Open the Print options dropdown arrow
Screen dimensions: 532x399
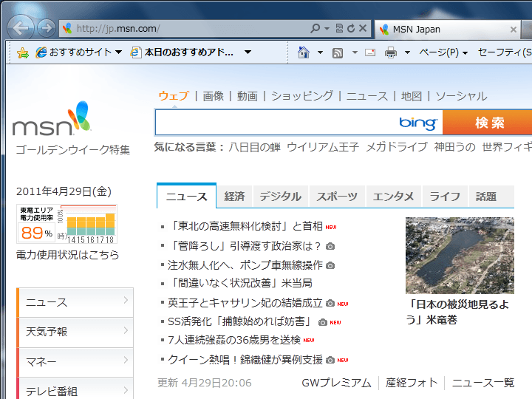(407, 52)
